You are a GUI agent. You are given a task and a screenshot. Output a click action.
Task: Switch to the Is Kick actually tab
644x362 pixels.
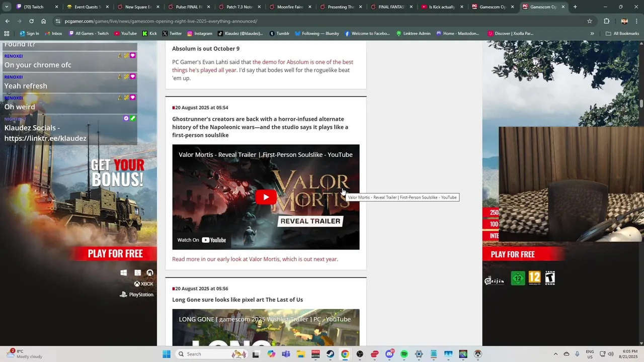click(x=442, y=7)
